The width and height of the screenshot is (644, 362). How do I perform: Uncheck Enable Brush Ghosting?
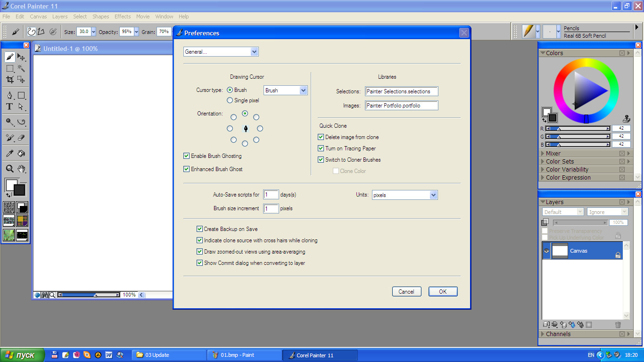click(187, 156)
